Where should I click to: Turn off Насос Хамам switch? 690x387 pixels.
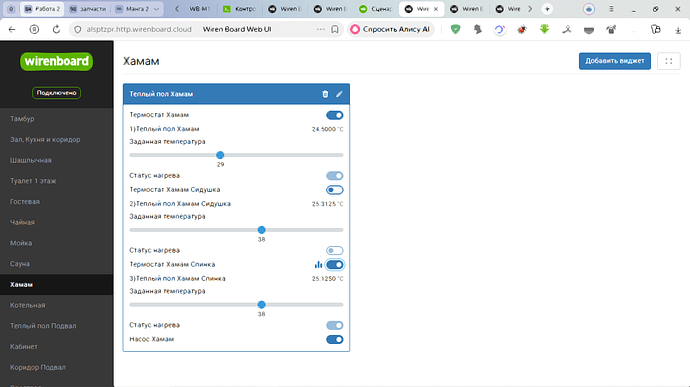[334, 339]
